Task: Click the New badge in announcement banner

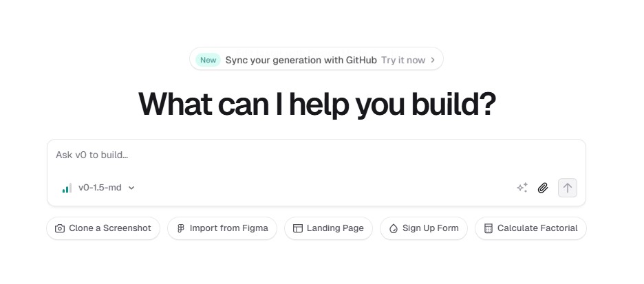Action: tap(208, 61)
